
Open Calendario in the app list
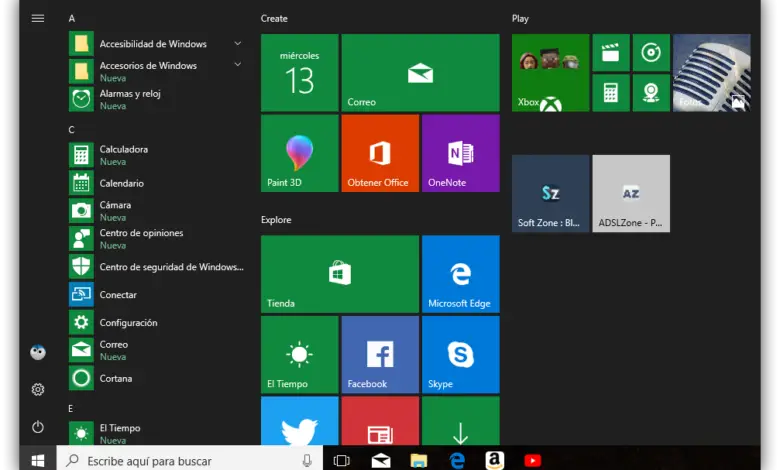156,183
